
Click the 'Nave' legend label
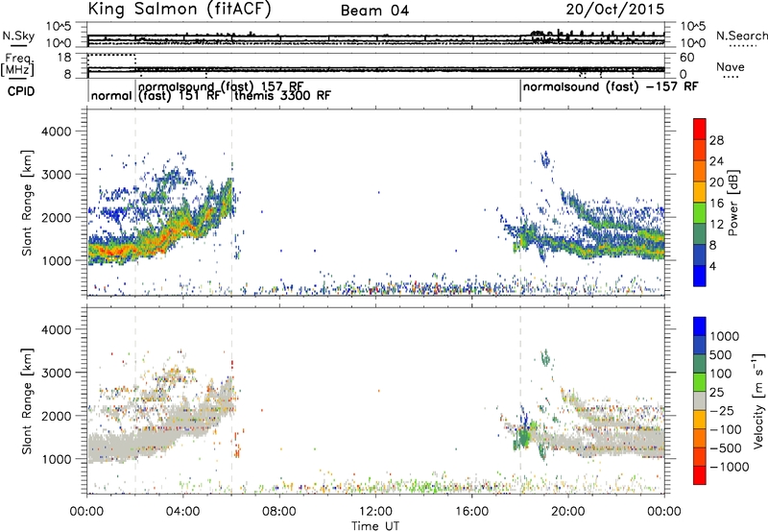pos(730,67)
